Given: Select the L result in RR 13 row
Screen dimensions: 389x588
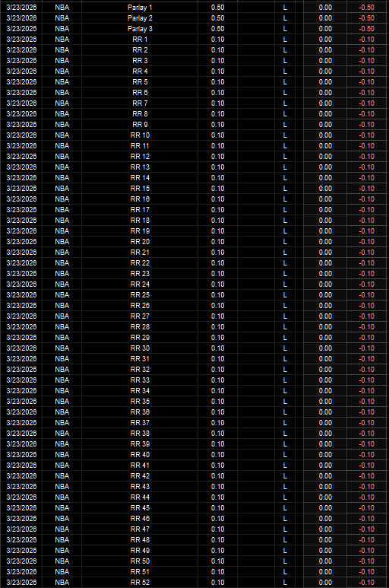Looking at the screenshot, I should (285, 167).
